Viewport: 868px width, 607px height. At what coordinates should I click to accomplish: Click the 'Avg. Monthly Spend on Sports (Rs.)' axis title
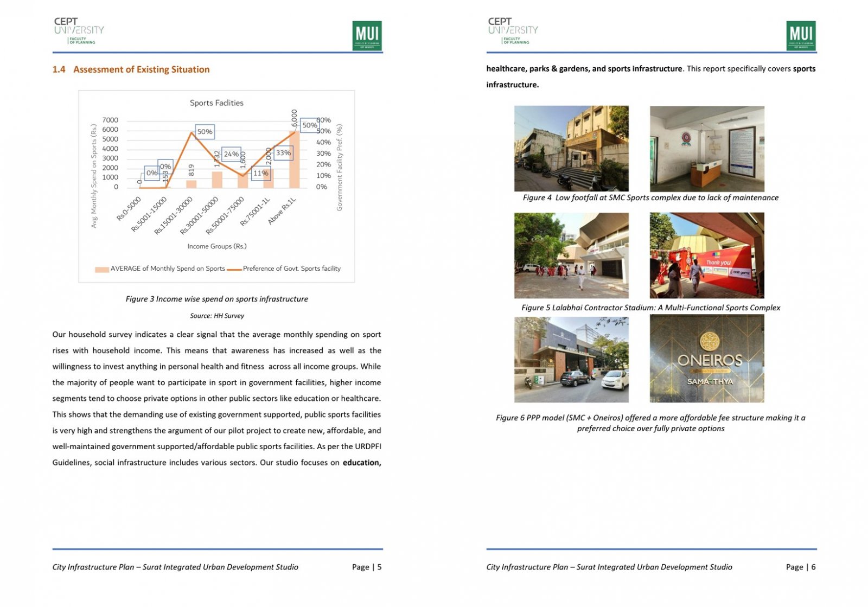(94, 176)
